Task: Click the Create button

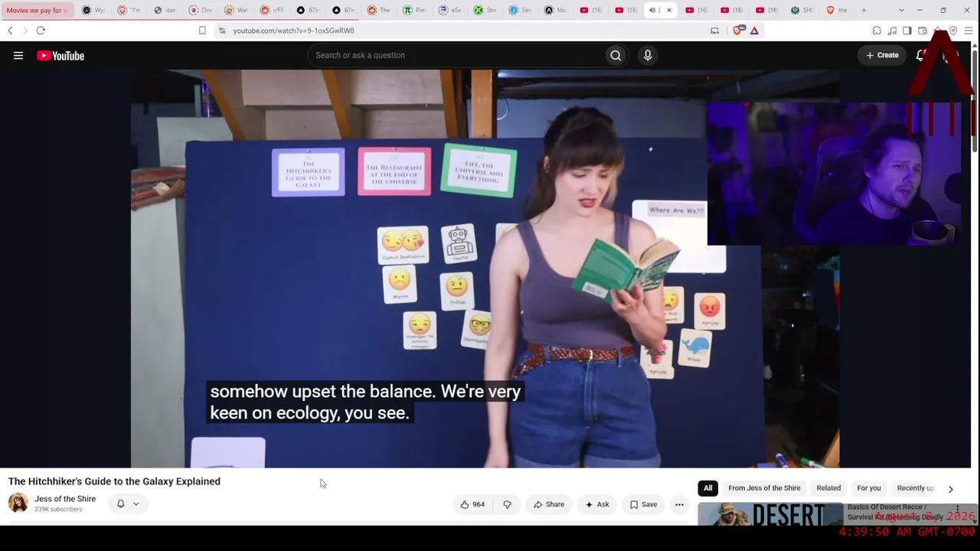Action: (x=882, y=55)
